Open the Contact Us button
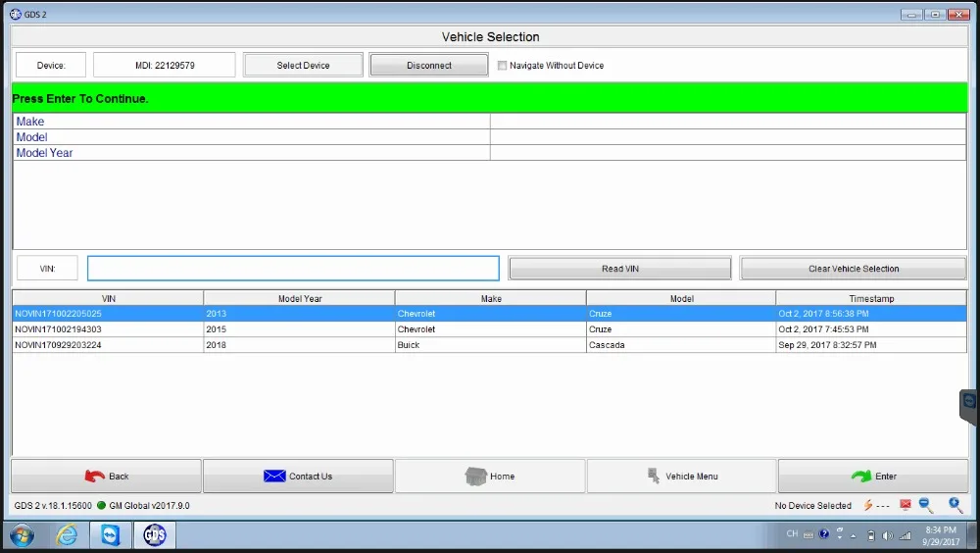This screenshot has width=980, height=553. 298,477
